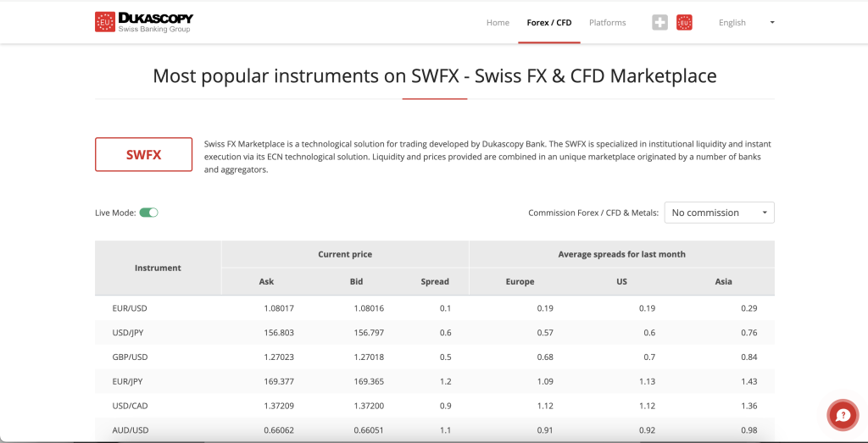Screen dimensions: 868x443
Task: Open the help chat bubble
Action: click(x=843, y=415)
